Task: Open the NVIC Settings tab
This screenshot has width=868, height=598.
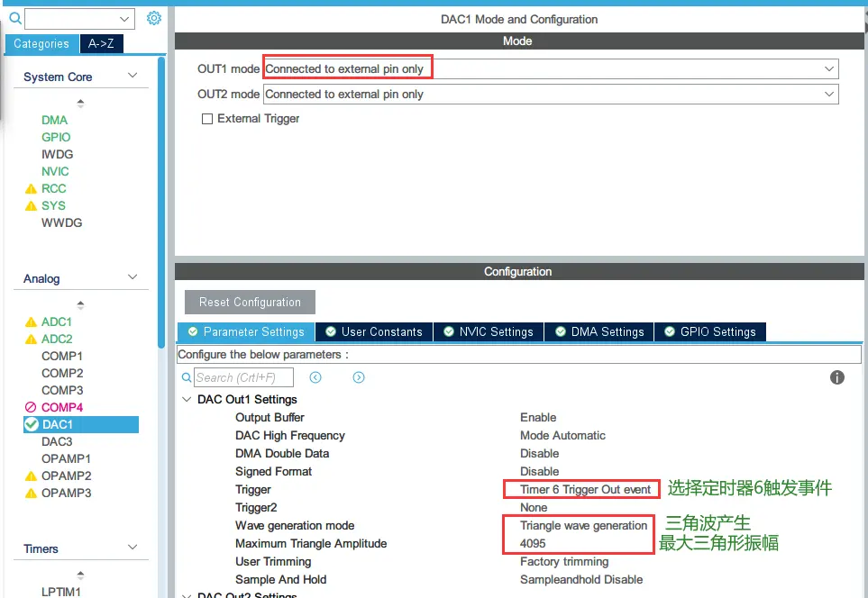Action: click(488, 331)
